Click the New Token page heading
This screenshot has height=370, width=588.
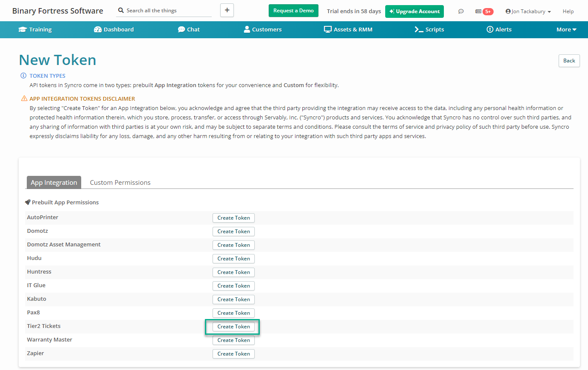click(58, 60)
